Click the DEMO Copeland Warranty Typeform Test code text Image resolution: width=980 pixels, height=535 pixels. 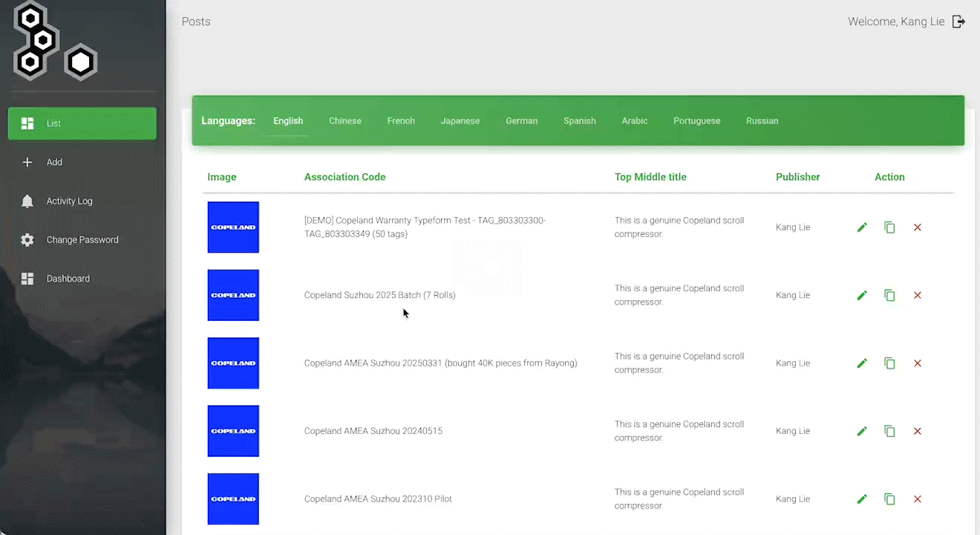tap(425, 227)
